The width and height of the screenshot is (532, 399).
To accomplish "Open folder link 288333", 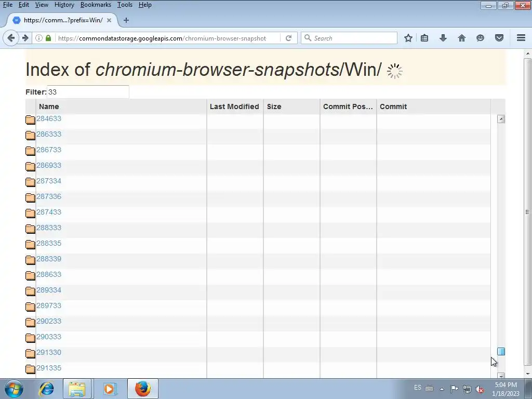I will [x=49, y=228].
